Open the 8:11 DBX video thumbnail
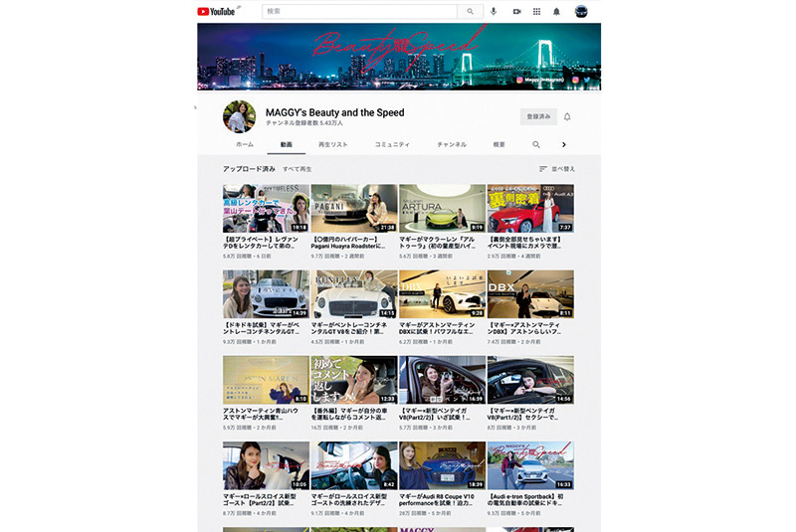The width and height of the screenshot is (796, 532). click(530, 294)
